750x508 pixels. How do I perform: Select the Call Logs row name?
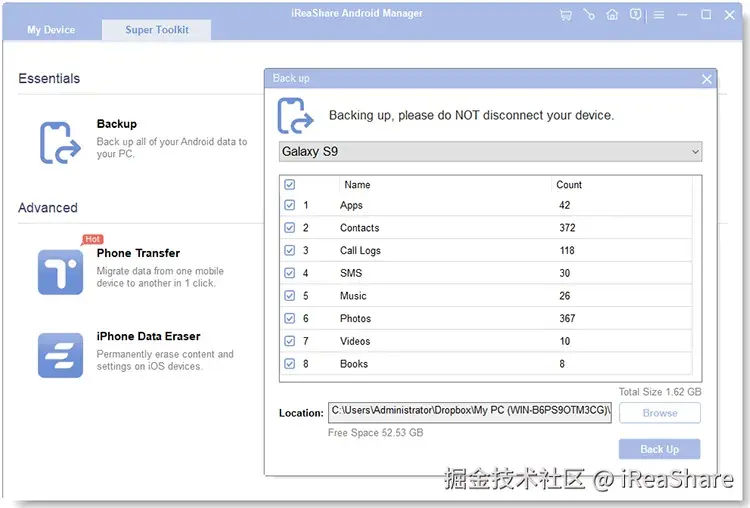click(360, 251)
